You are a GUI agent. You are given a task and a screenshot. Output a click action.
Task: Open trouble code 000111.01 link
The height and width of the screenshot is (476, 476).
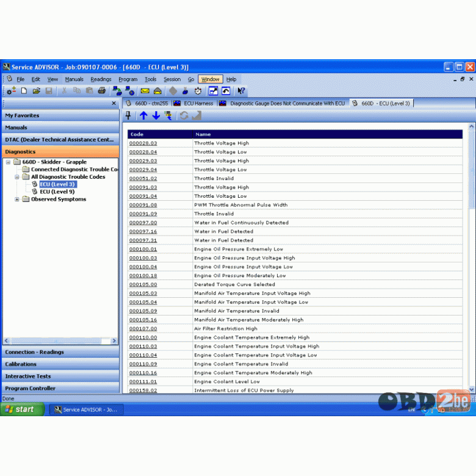pos(143,382)
